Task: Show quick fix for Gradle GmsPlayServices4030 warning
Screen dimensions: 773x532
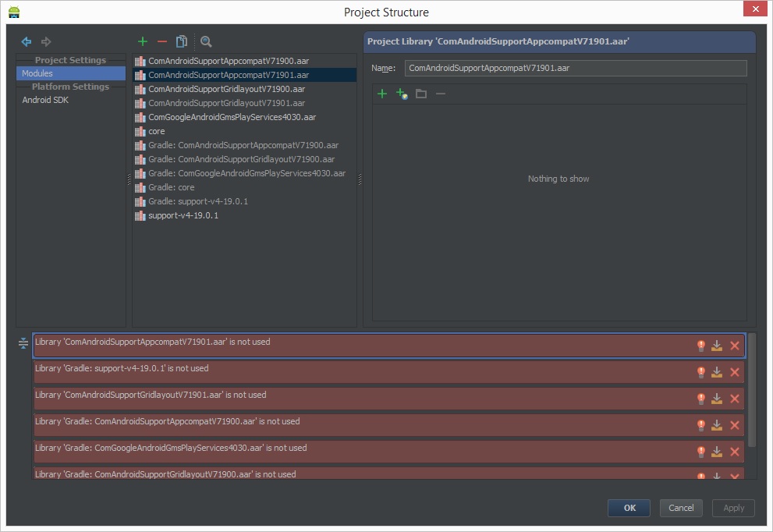Action: click(701, 452)
